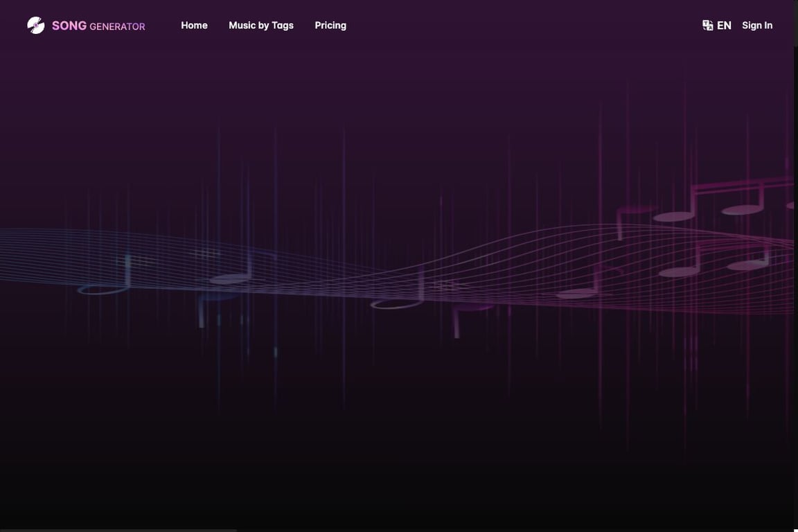
Task: Open the EN language selector
Action: click(724, 26)
